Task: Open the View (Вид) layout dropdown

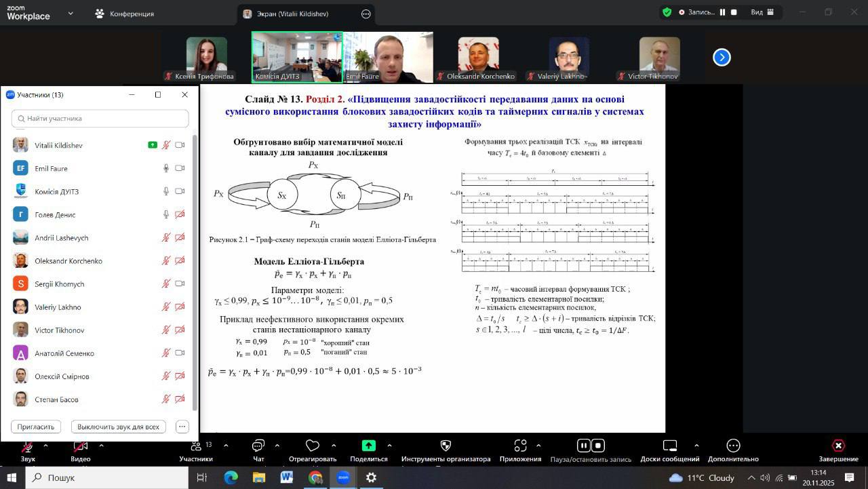Action: (x=762, y=12)
